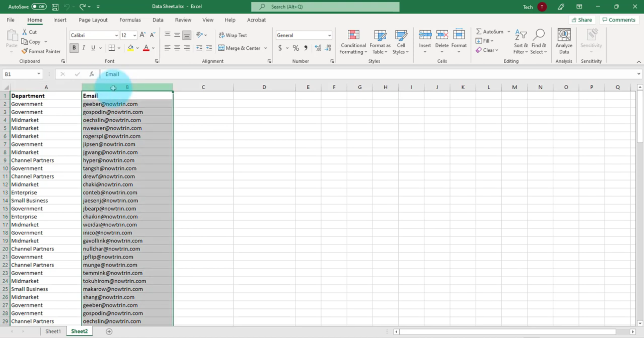Decrease the cell indent
The height and width of the screenshot is (338, 644).
[199, 48]
